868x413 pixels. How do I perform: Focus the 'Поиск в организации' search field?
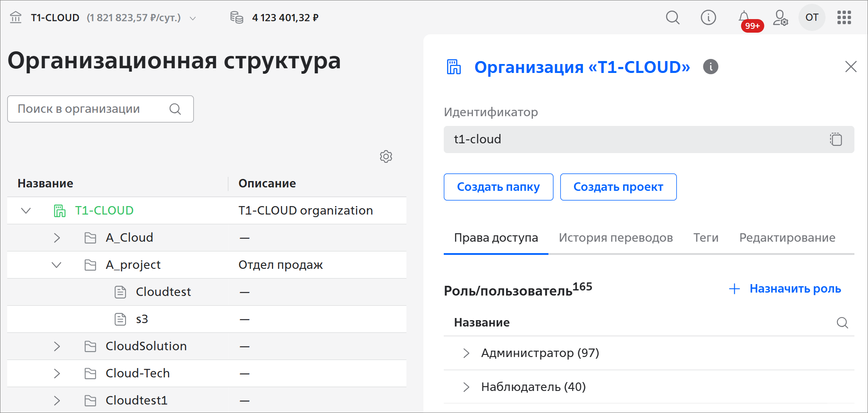[101, 109]
